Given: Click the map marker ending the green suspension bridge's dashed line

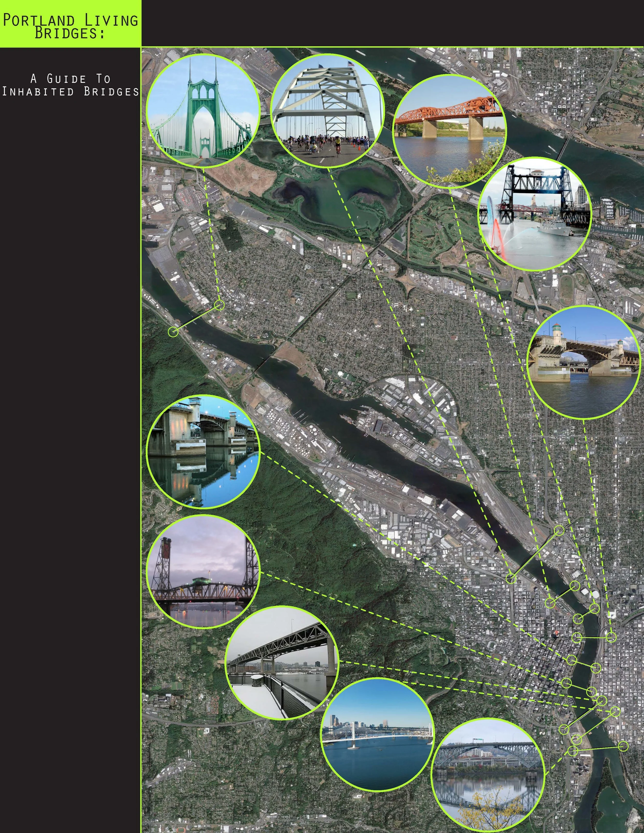Looking at the screenshot, I should tap(219, 305).
